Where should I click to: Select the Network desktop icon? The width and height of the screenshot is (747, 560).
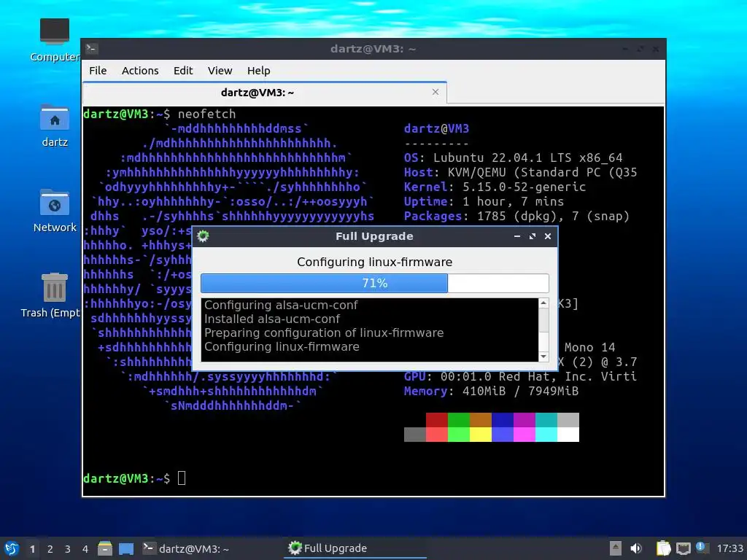(x=54, y=211)
